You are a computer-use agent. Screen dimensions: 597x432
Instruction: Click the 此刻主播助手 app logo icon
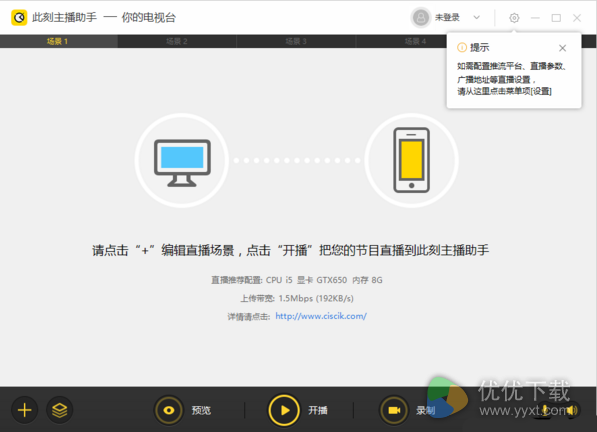click(19, 18)
